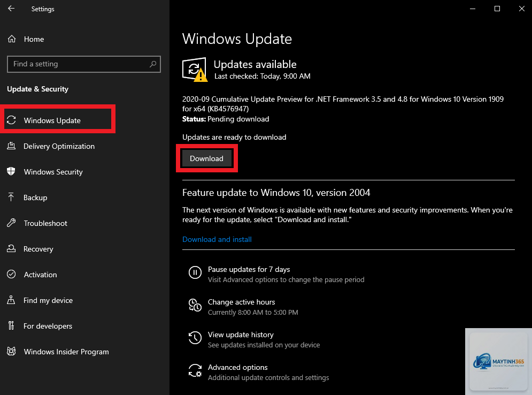Click the 'Feature update to Windows 10, version 2004' heading

(x=276, y=193)
